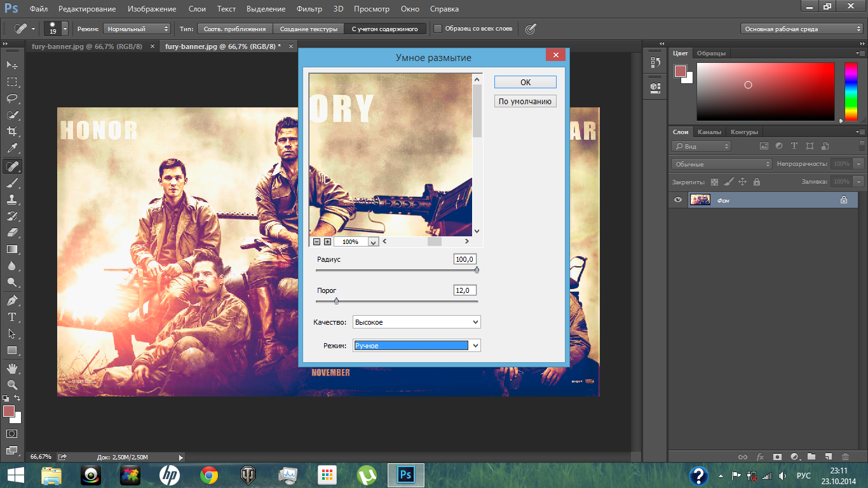Choose 'Создание текстуры' type option
The height and width of the screenshot is (488, 868).
pyautogui.click(x=309, y=29)
